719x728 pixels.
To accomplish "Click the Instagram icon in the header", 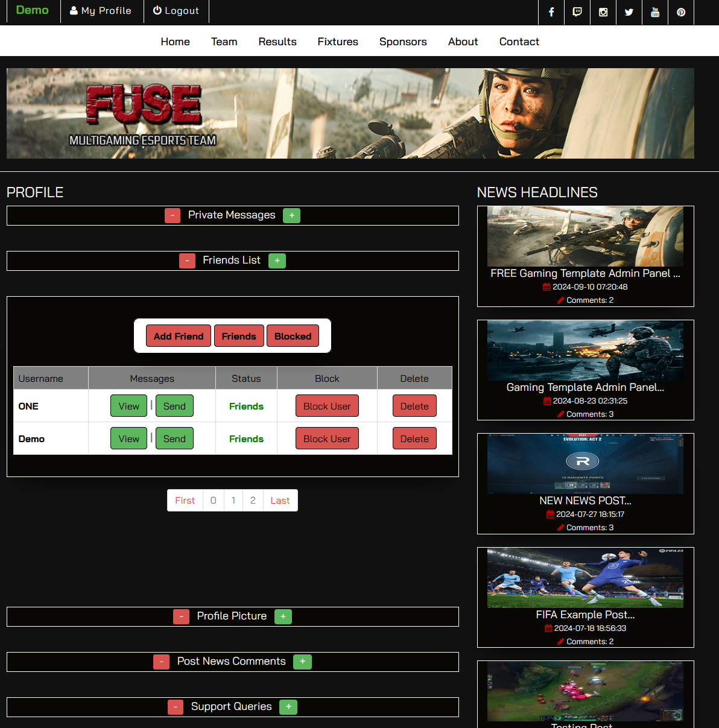I will [603, 12].
